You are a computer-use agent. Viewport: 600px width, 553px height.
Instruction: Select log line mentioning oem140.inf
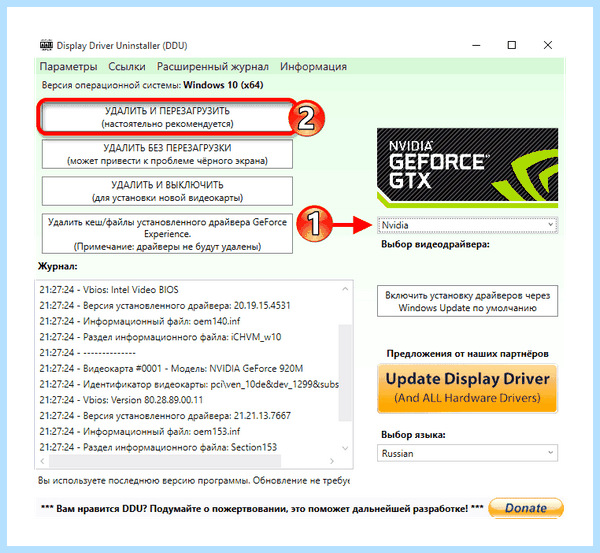point(140,321)
